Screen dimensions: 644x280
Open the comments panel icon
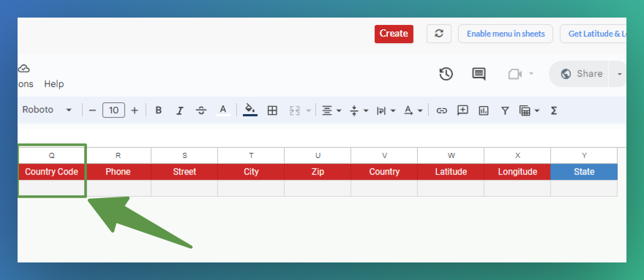(x=479, y=74)
